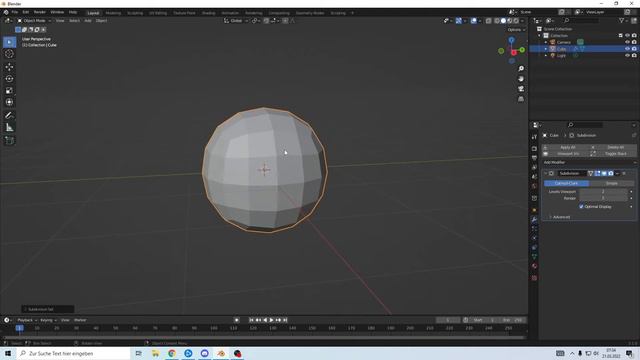
Task: Select the Simple subdivision type
Action: pos(611,183)
